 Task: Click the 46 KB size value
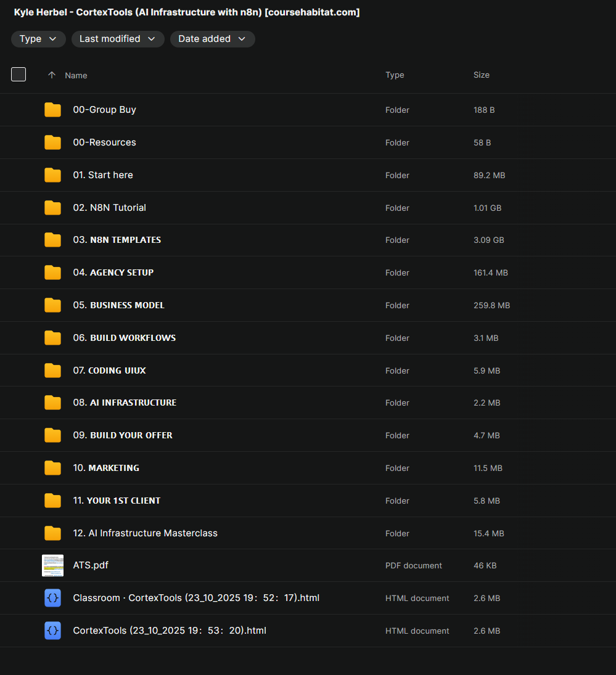(x=485, y=566)
